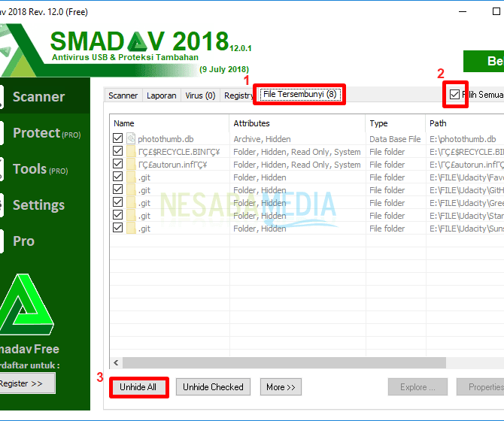Click the photothumb.db file icon
The width and height of the screenshot is (504, 421).
[131, 138]
